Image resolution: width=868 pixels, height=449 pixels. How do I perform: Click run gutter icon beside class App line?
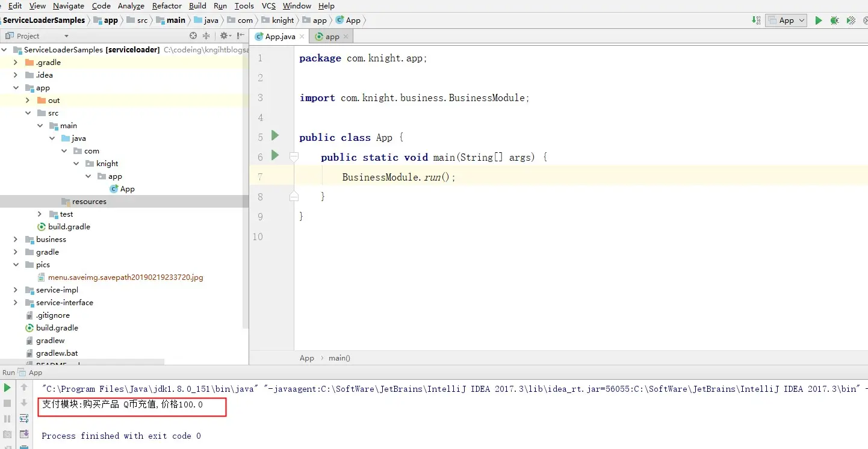(275, 135)
